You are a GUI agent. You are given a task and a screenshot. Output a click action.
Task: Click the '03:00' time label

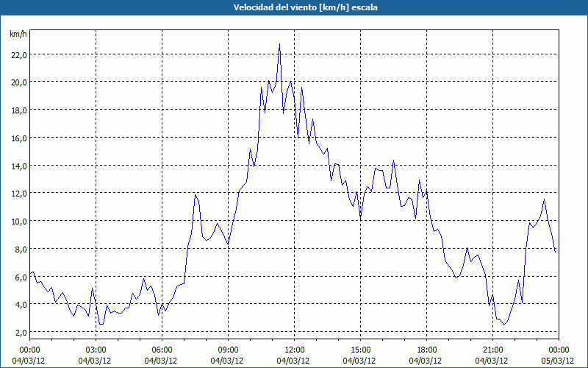click(x=96, y=350)
